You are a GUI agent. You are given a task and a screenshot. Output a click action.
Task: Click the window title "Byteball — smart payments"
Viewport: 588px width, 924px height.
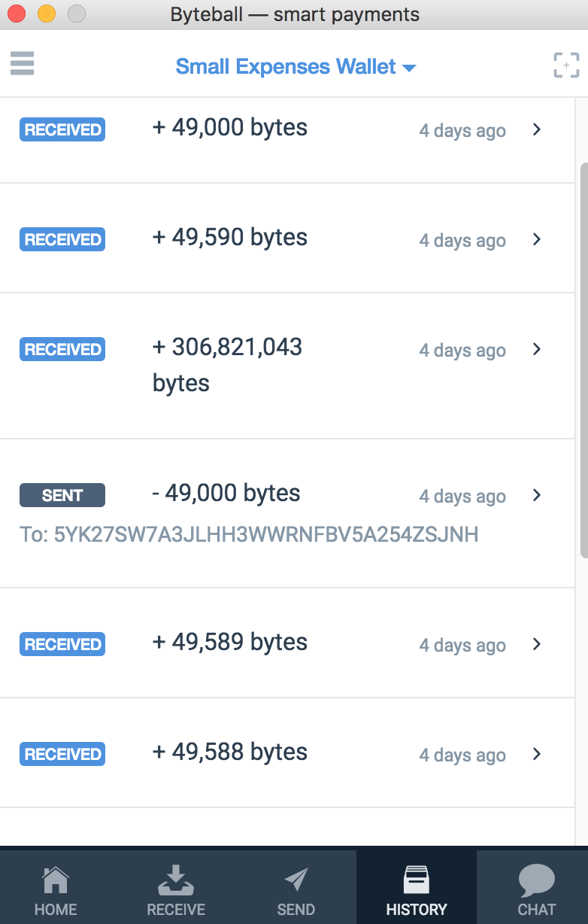click(295, 14)
